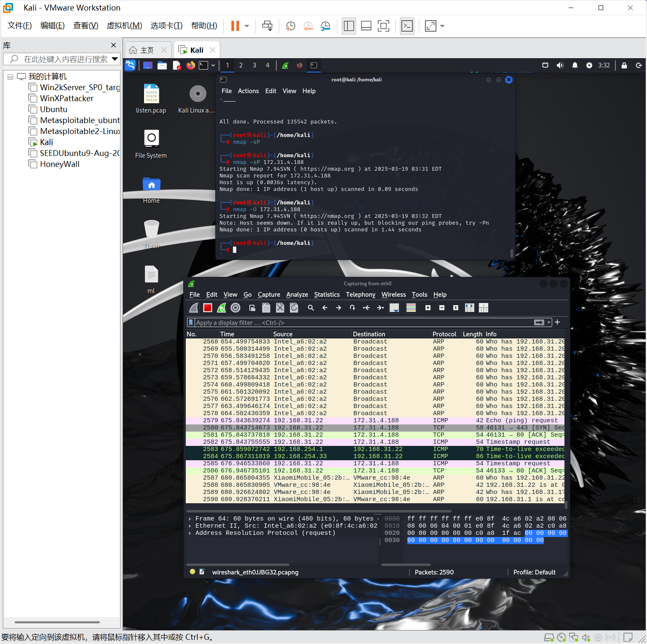Click the capture file properties status icon
This screenshot has width=647, height=644.
point(202,572)
